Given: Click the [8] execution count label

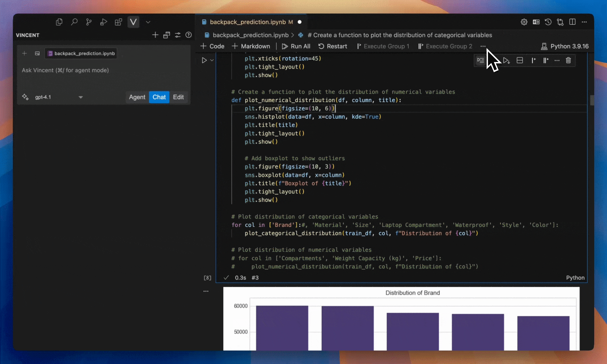Looking at the screenshot, I should coord(207,278).
